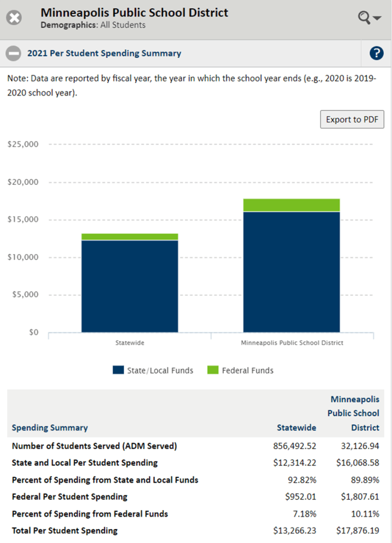The image size is (392, 543).
Task: Click Minneapolis district blue state/local bar
Action: click(291, 272)
